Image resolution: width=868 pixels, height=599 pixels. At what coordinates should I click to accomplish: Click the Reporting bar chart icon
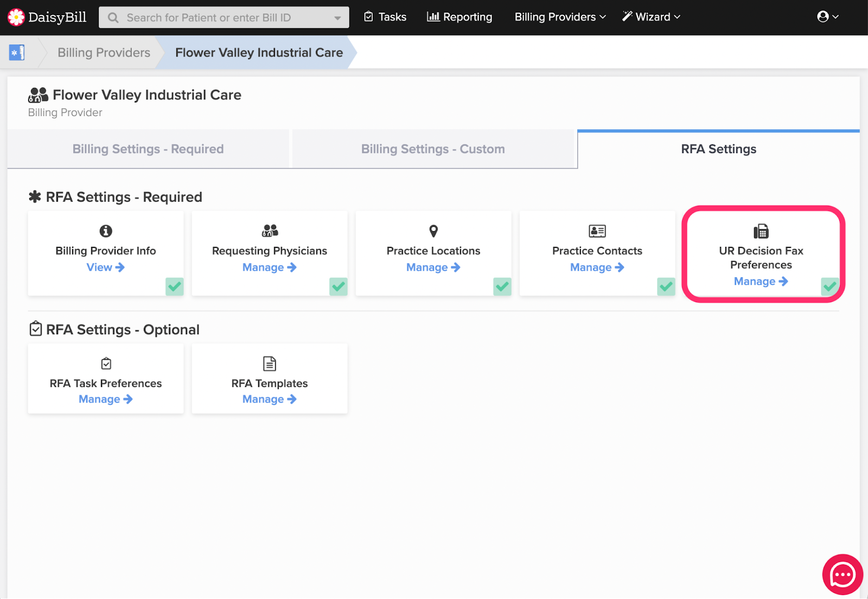433,17
